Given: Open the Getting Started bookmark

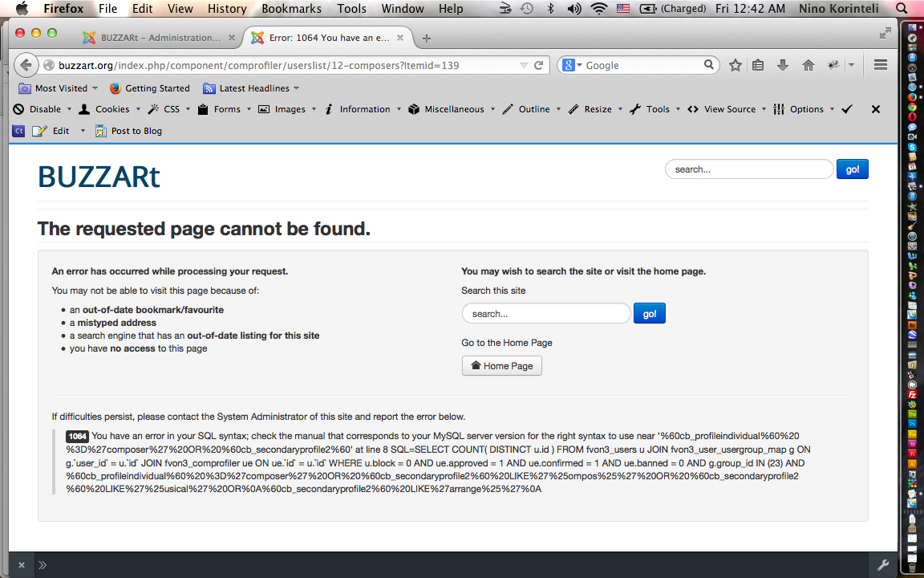Looking at the screenshot, I should coord(150,88).
